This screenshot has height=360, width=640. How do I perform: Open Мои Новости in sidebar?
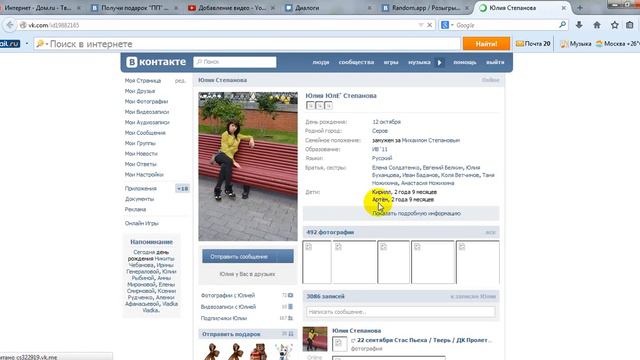[x=141, y=153]
